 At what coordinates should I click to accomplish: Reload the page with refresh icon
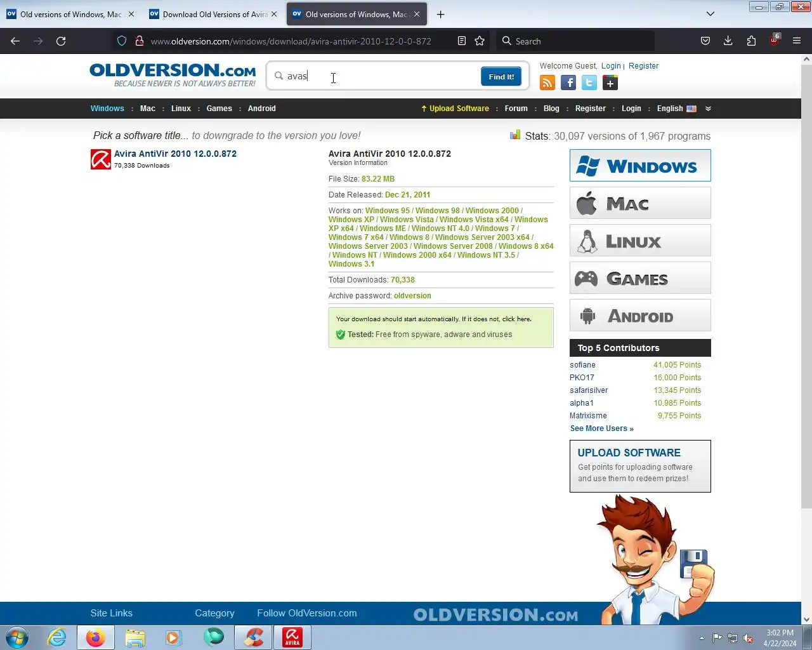click(x=61, y=41)
